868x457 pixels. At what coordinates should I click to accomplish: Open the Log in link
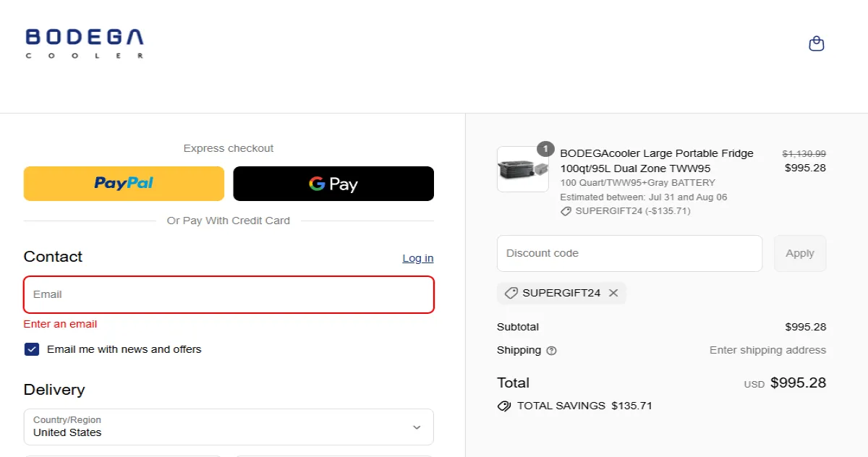pos(417,258)
